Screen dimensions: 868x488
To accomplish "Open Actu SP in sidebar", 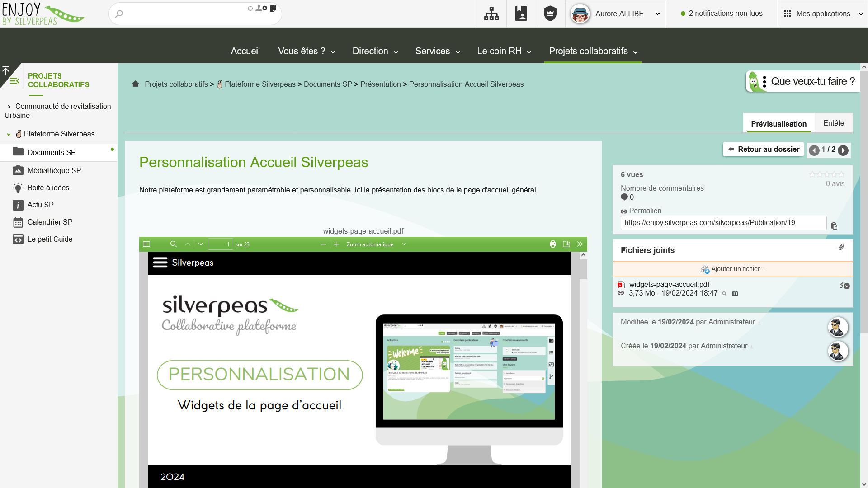I will coord(41,205).
